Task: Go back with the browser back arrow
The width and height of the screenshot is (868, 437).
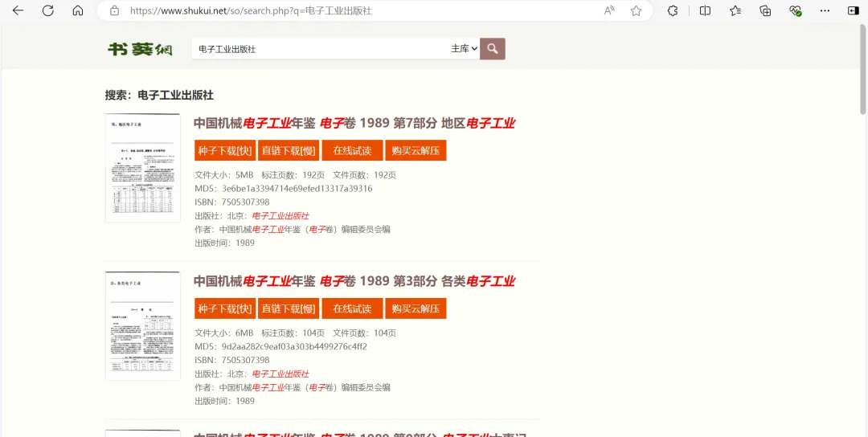Action: click(18, 10)
